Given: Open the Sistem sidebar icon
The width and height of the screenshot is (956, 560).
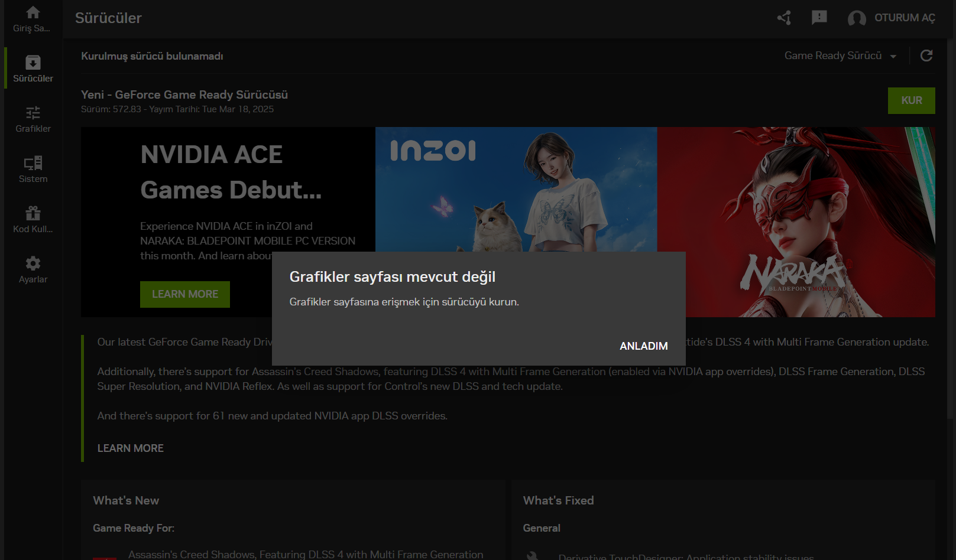Looking at the screenshot, I should point(33,163).
